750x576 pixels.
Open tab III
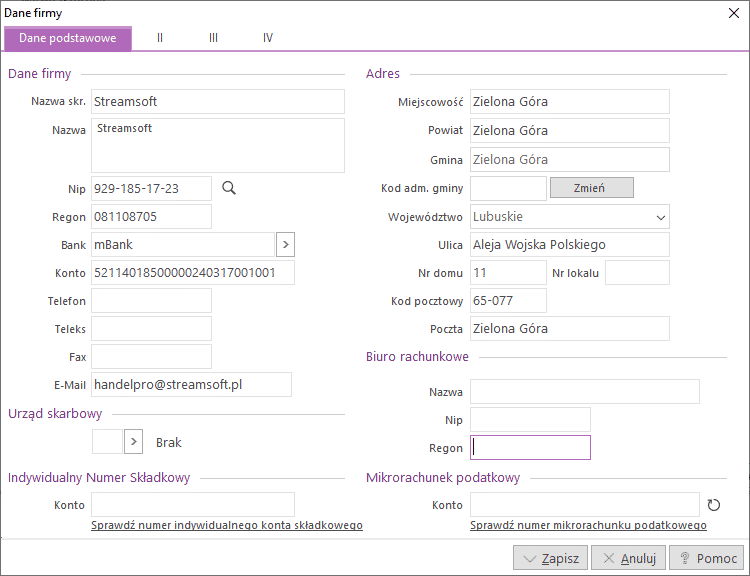213,38
